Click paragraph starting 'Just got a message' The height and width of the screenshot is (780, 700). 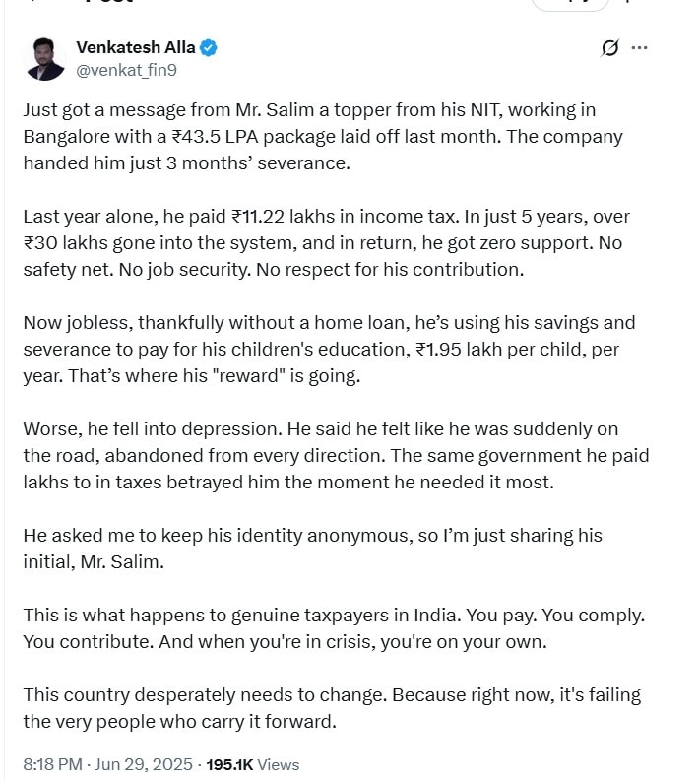(323, 136)
